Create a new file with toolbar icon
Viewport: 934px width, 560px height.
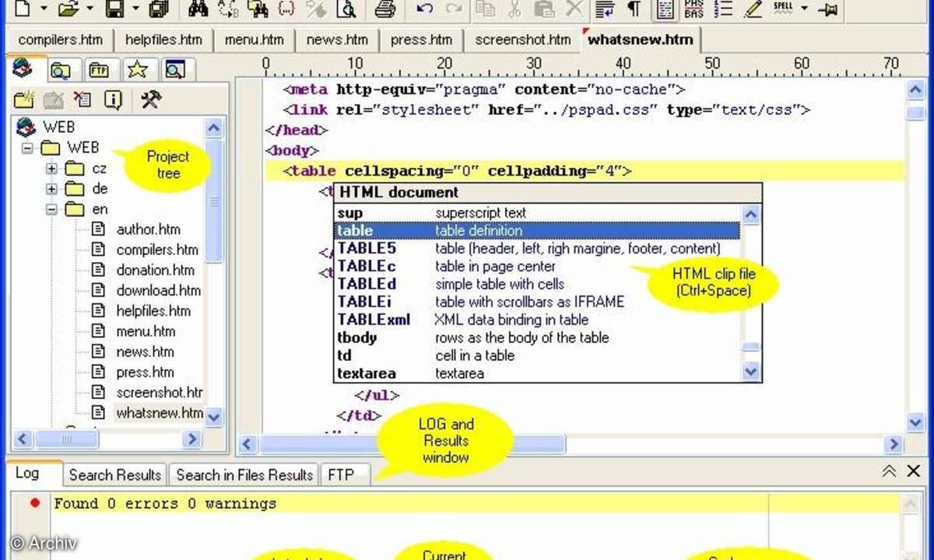point(23,9)
